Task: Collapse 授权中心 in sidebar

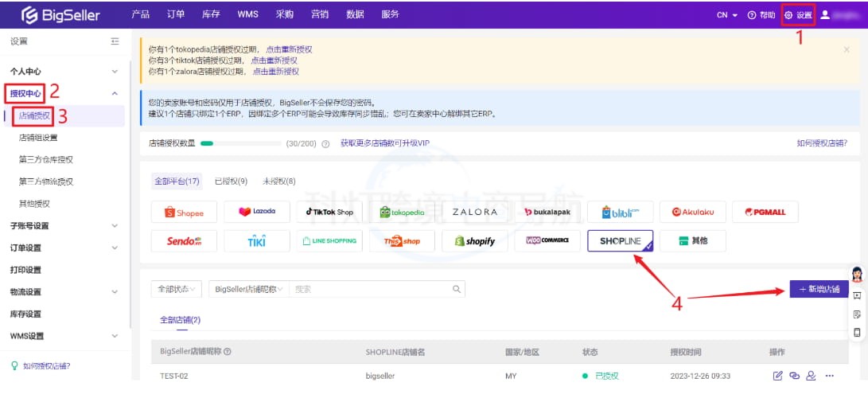Action: click(115, 94)
